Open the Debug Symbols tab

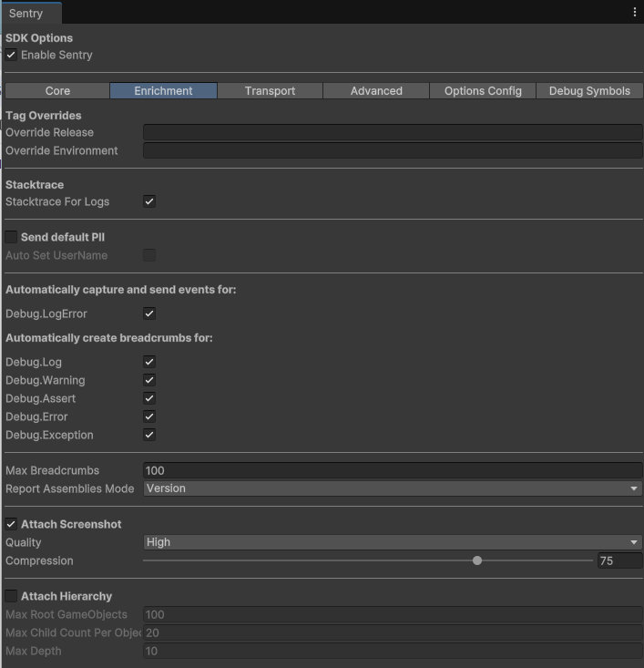pos(589,91)
